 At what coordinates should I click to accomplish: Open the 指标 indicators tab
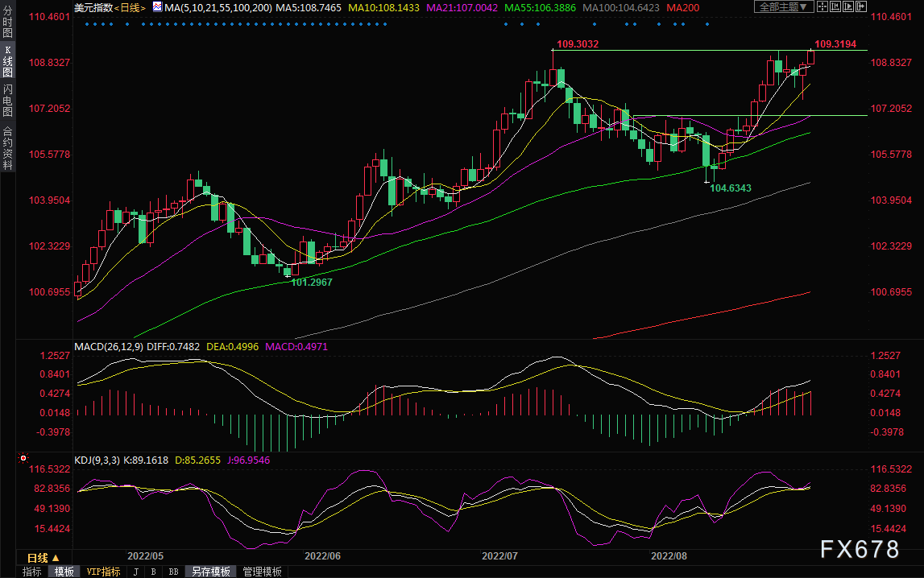pos(32,572)
